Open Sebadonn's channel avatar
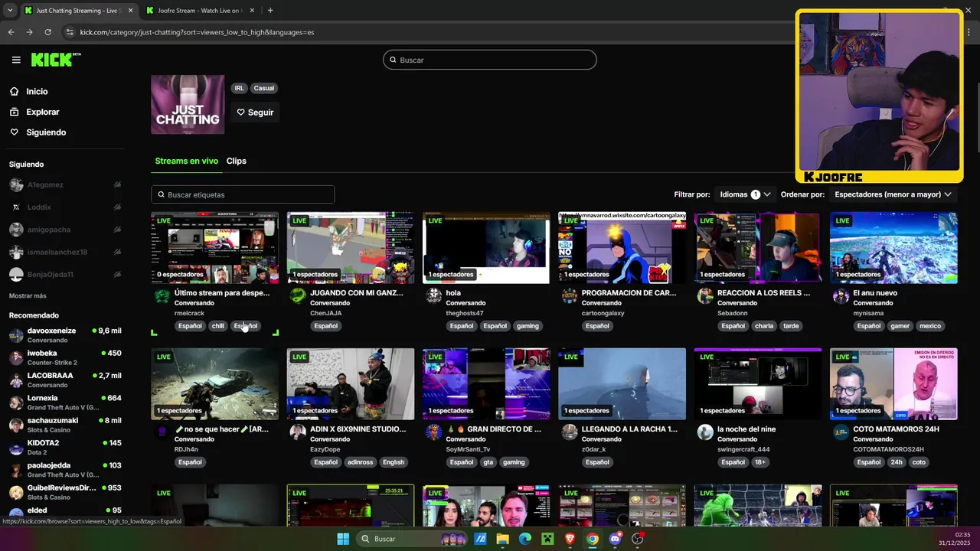 [x=705, y=296]
